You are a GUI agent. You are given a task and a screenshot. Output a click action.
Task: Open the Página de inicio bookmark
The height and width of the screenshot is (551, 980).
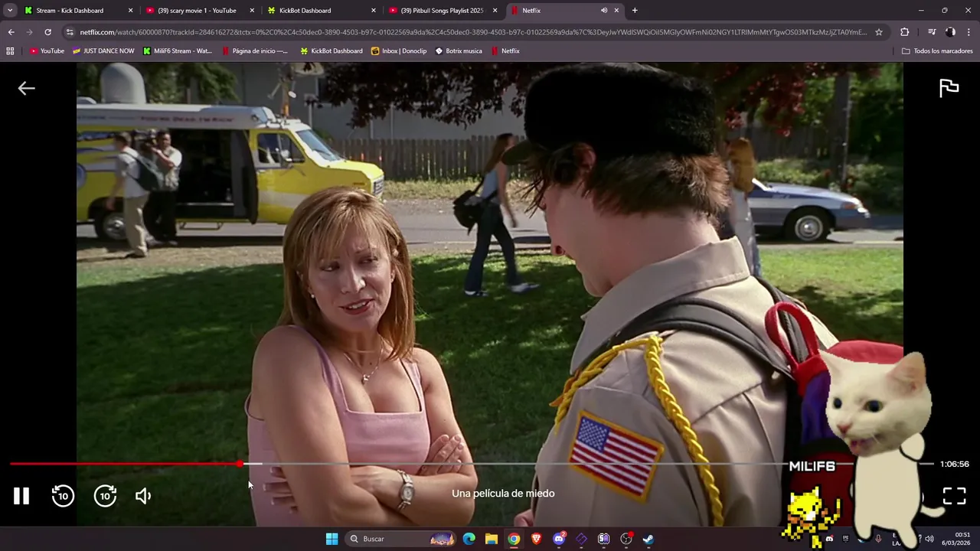tap(255, 51)
